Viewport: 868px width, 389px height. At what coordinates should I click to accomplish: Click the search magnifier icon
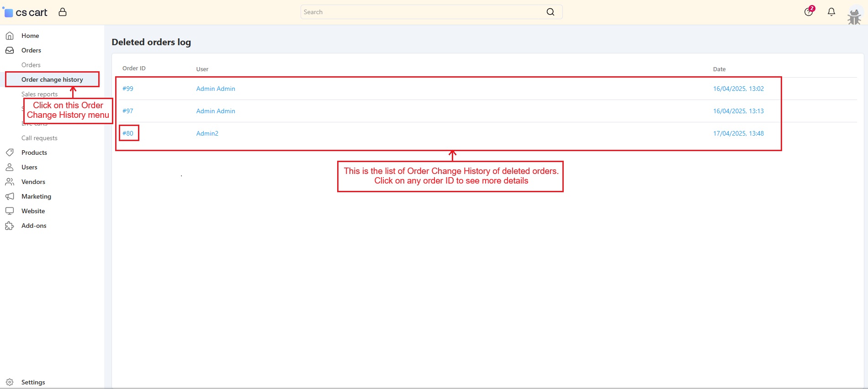550,12
